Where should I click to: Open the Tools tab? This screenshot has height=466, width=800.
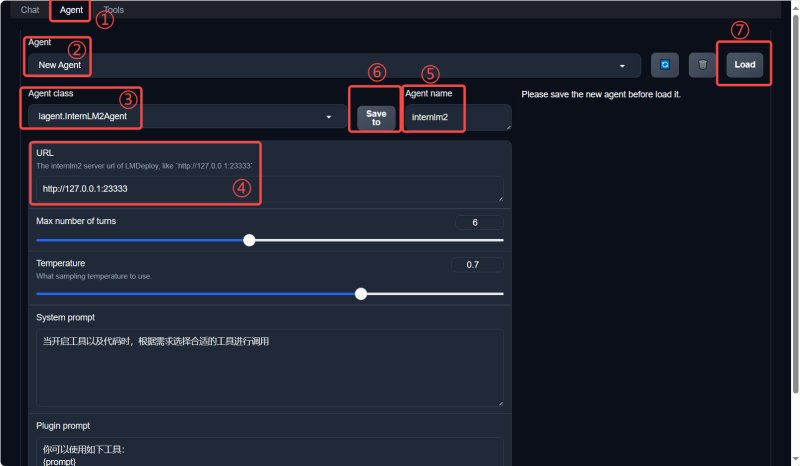coord(114,10)
